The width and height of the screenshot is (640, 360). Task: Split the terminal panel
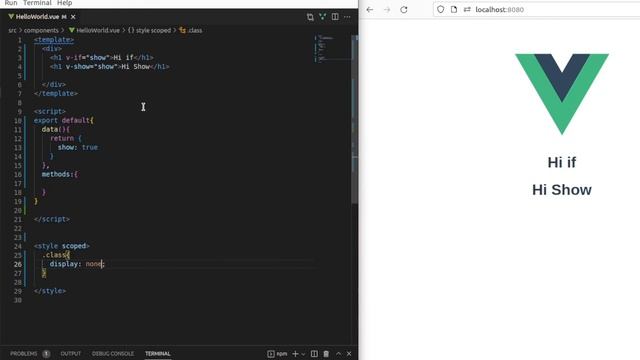(x=314, y=353)
